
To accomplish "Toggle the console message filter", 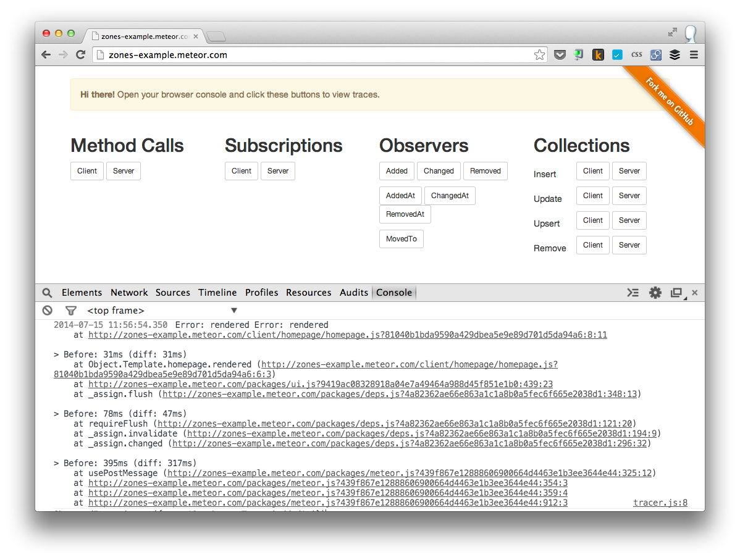I will (70, 311).
